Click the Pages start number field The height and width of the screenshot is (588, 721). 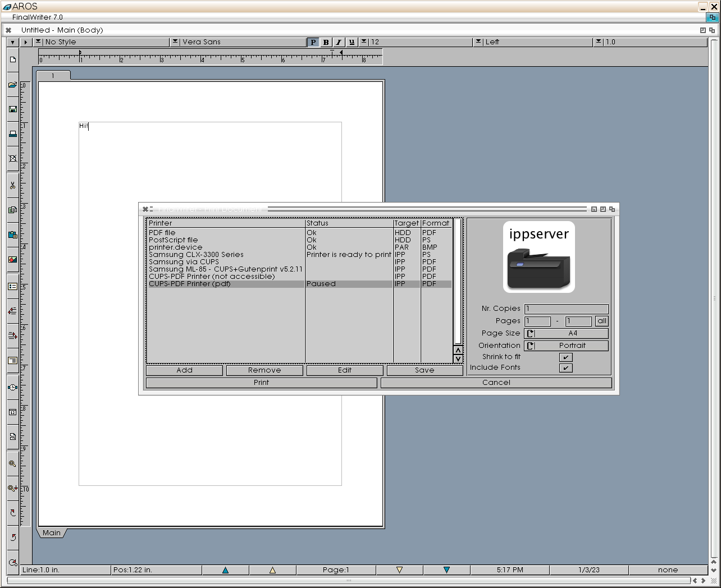[x=537, y=321]
